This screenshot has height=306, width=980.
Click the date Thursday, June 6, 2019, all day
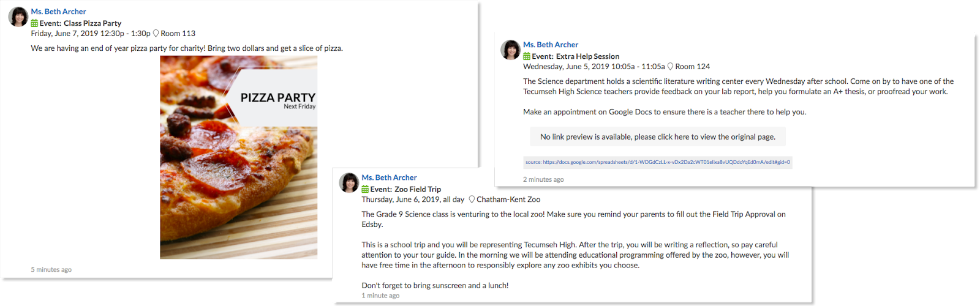point(413,200)
